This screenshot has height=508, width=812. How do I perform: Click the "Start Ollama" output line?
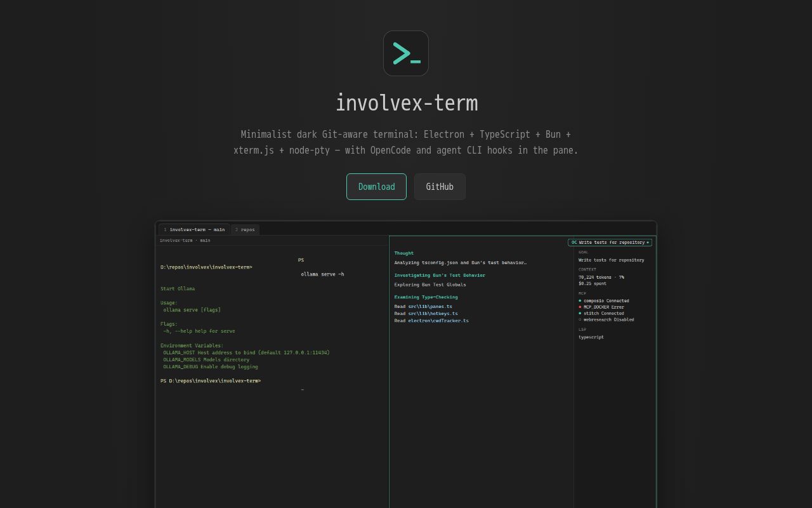click(178, 289)
